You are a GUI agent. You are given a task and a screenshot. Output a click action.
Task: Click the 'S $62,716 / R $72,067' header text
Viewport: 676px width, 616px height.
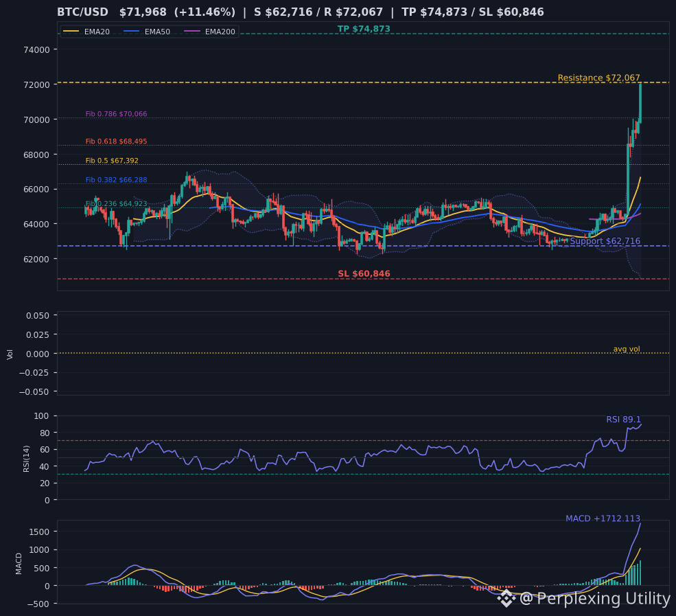(318, 12)
